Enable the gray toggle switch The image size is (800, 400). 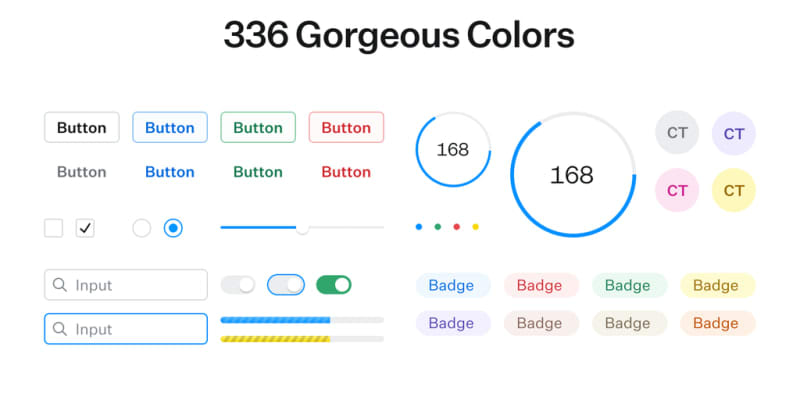point(238,285)
